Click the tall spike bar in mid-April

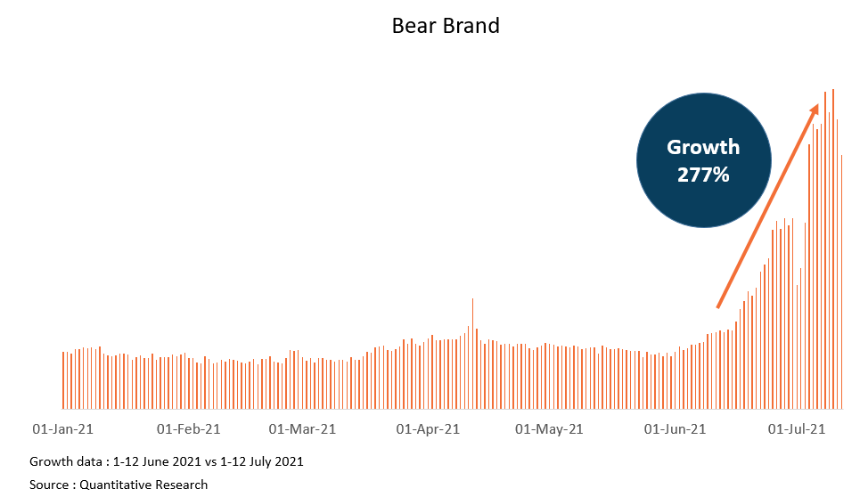(x=472, y=354)
